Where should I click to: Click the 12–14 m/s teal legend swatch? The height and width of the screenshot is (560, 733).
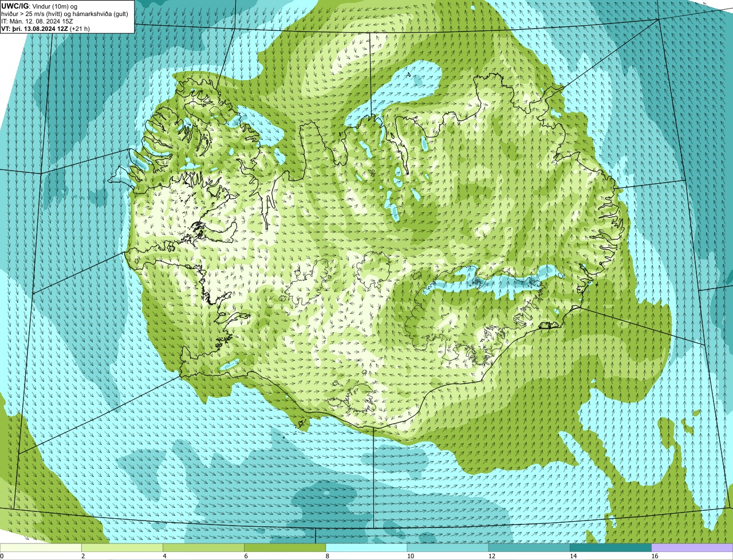pos(529,548)
